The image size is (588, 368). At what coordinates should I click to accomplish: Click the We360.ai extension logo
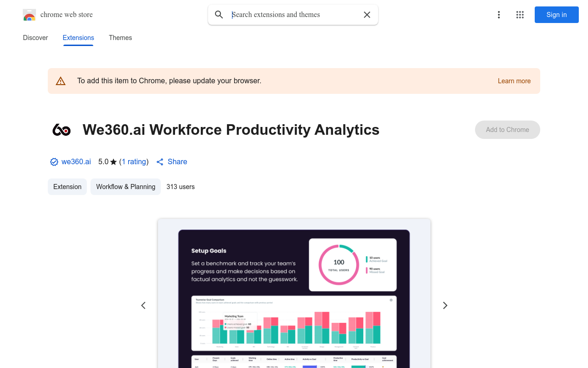click(x=62, y=130)
